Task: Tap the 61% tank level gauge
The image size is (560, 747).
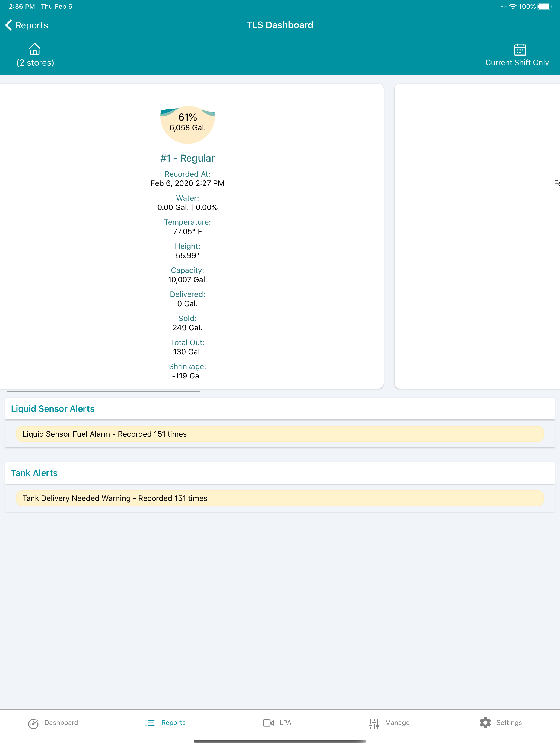Action: (x=188, y=124)
